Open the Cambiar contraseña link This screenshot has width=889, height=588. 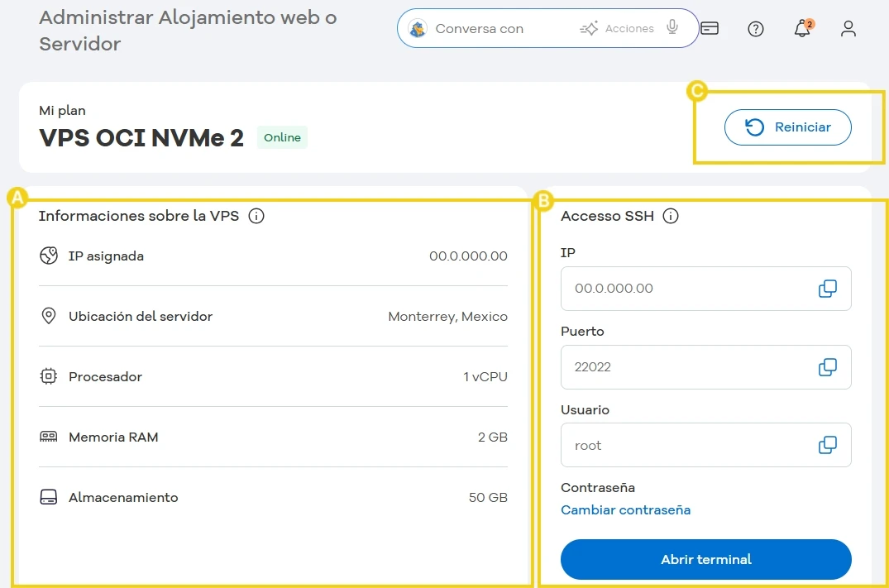tap(626, 510)
